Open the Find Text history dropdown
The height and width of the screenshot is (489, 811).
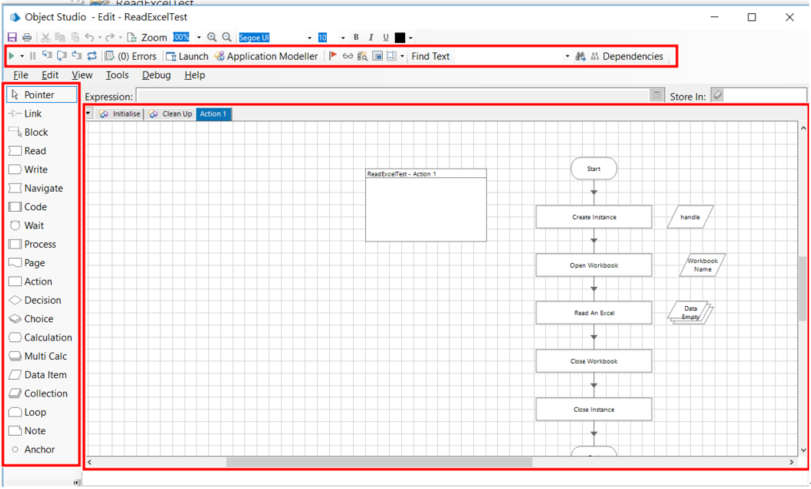(x=567, y=56)
